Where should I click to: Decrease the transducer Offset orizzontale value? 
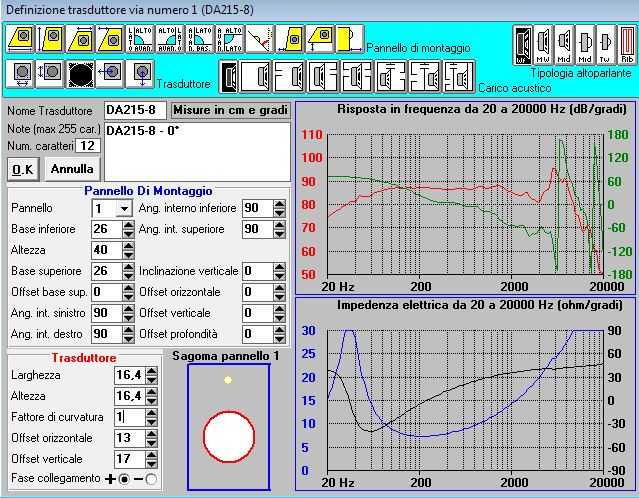(152, 443)
